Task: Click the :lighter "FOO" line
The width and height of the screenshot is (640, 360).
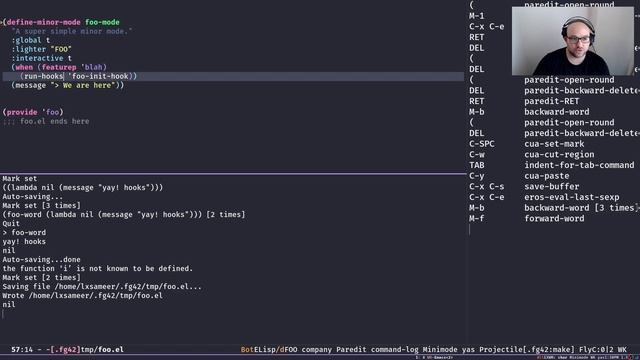Action: 41,49
